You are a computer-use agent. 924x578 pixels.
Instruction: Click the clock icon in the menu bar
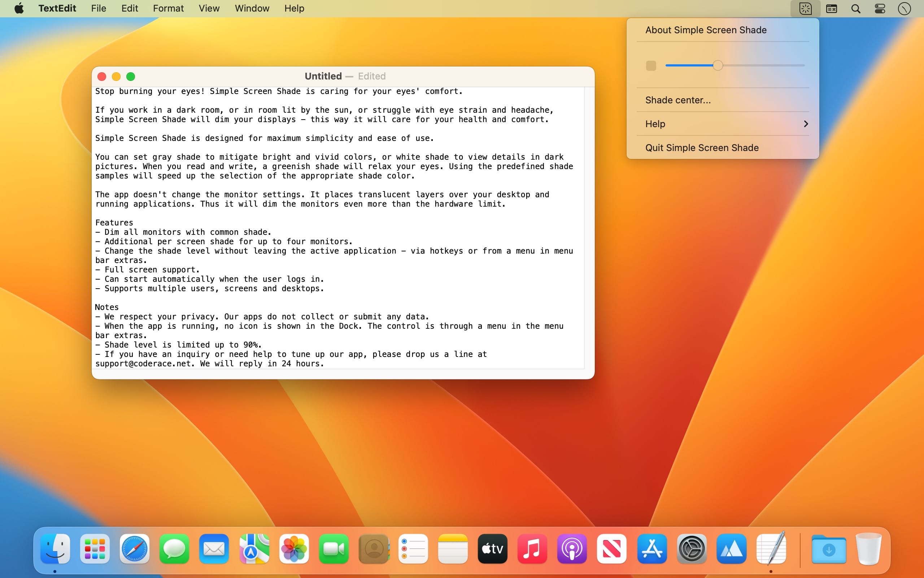click(904, 8)
